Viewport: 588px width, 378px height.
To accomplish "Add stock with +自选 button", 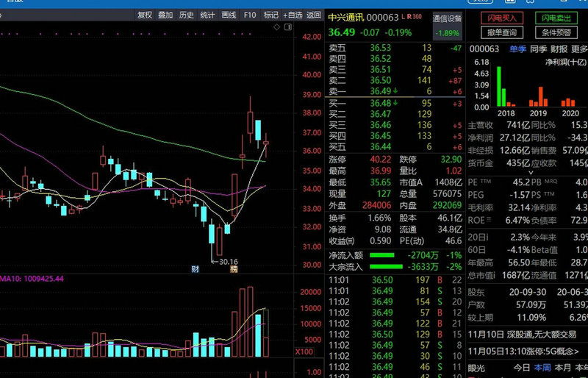I will [293, 15].
